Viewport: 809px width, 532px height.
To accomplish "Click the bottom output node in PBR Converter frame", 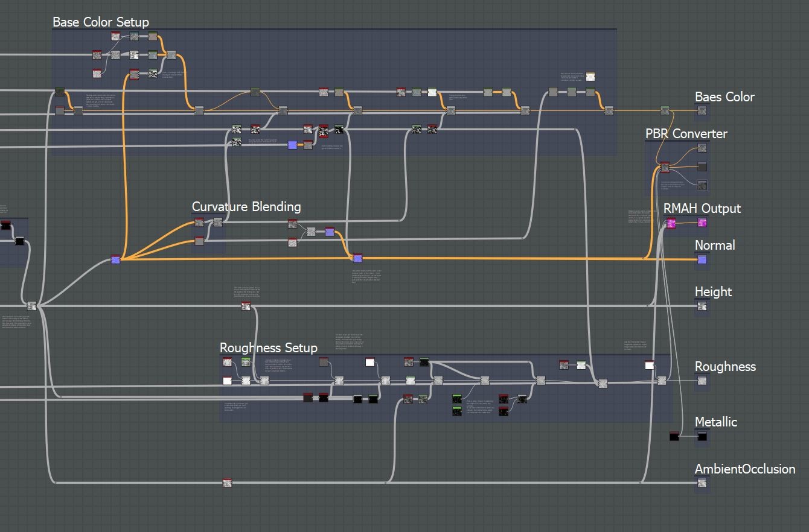I will pyautogui.click(x=702, y=185).
